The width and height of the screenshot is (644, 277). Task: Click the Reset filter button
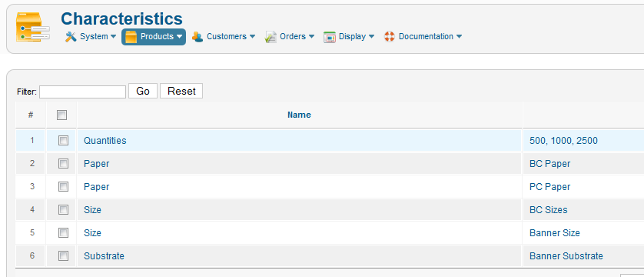tap(181, 91)
